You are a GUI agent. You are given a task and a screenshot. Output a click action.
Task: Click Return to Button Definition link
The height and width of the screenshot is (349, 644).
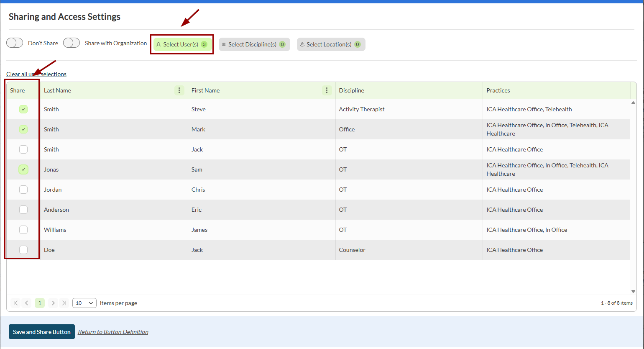pos(113,332)
